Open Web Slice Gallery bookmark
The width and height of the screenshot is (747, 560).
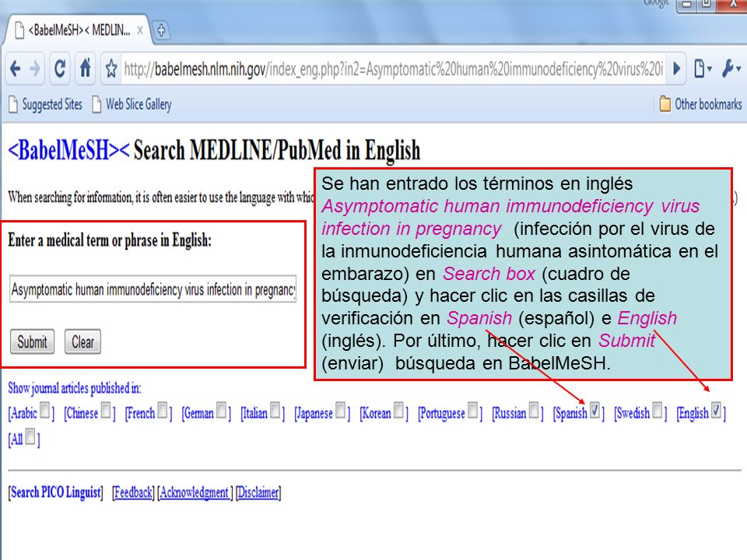(x=132, y=104)
